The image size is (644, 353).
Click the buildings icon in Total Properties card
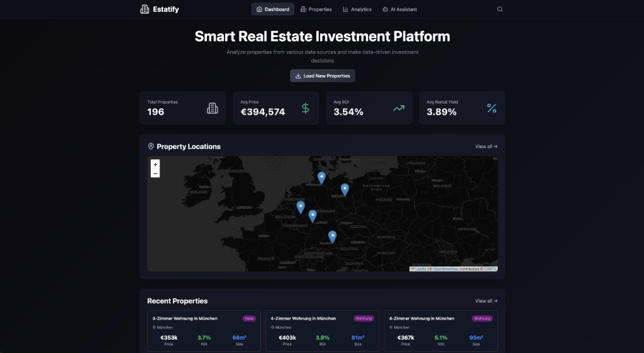213,108
